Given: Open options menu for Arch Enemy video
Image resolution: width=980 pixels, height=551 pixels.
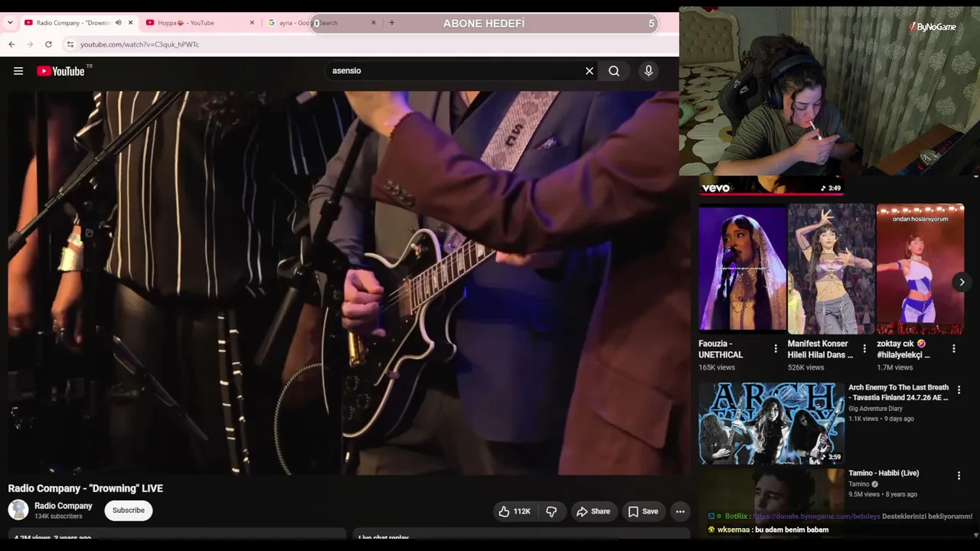Looking at the screenshot, I should point(959,390).
